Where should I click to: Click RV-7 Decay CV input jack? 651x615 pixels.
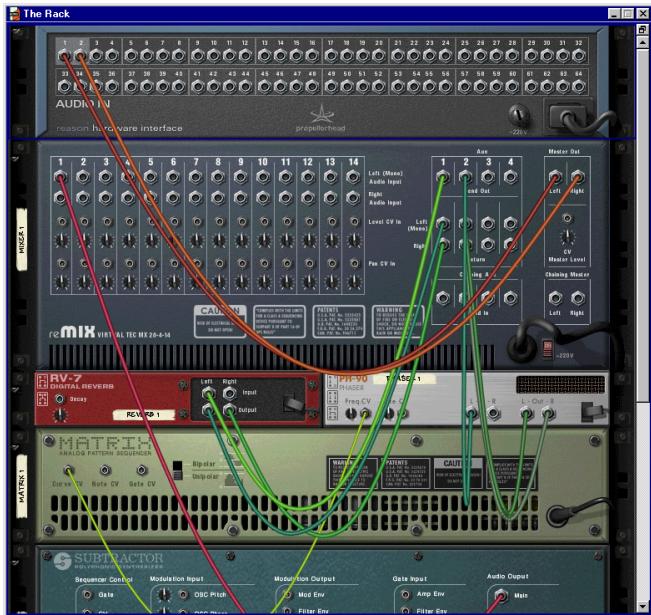click(60, 399)
